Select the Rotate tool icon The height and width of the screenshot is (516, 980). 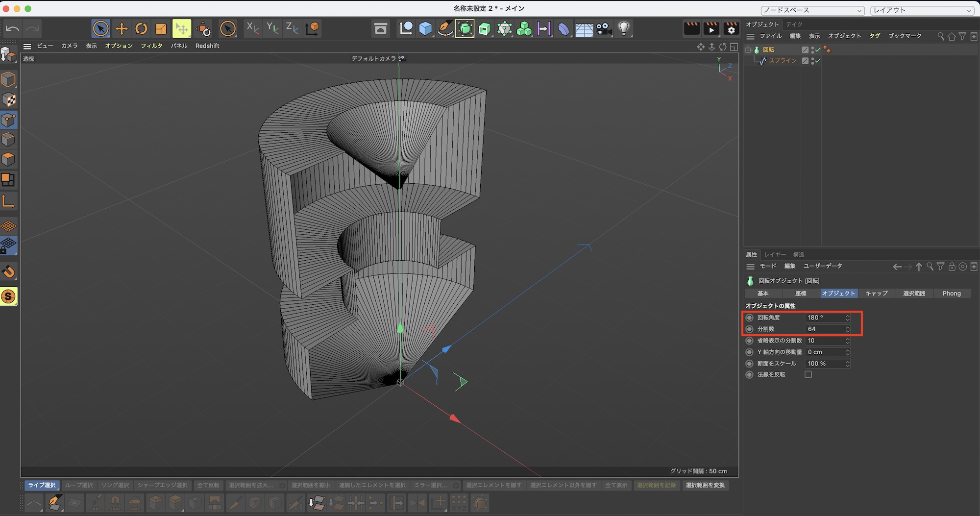[141, 29]
